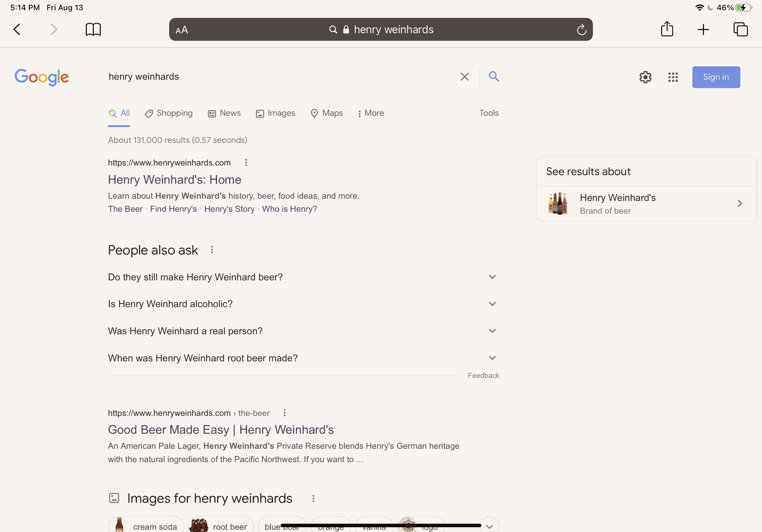This screenshot has height=532, width=762.
Task: Expand When was Henry Weinhard root beer made?
Action: click(x=304, y=358)
